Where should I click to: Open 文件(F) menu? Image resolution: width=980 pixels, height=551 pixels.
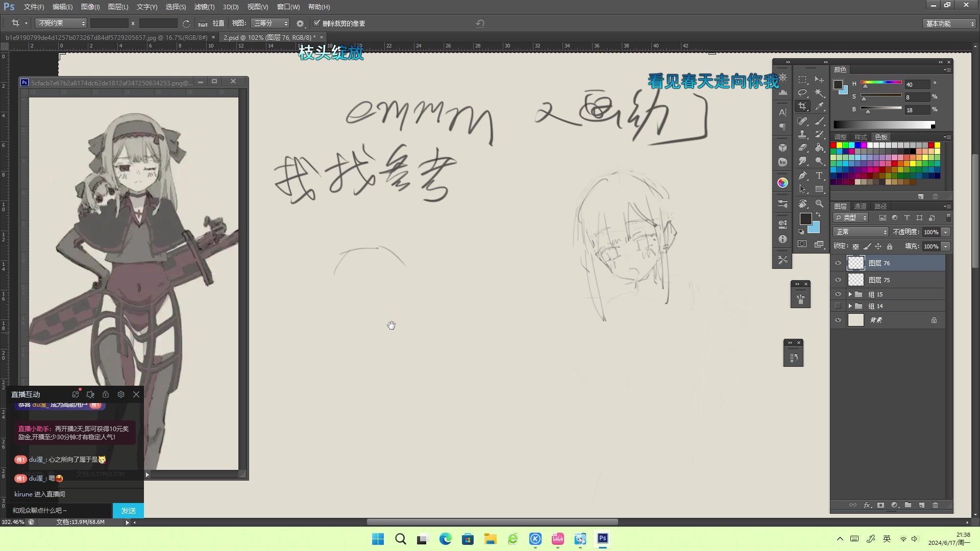(34, 7)
